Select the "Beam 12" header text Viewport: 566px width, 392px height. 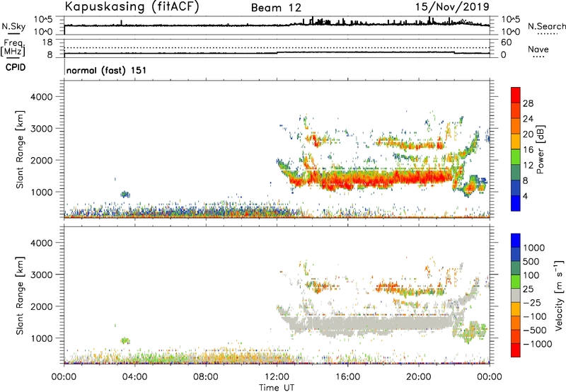click(276, 8)
